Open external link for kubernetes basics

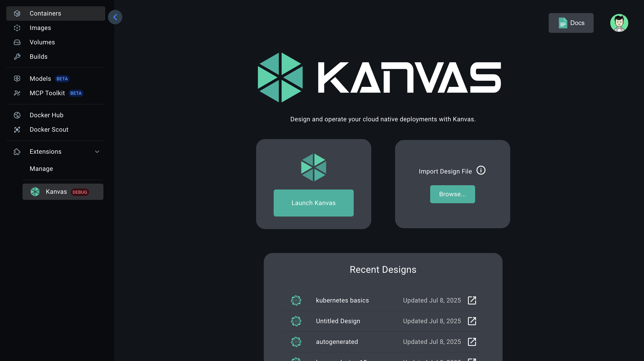pyautogui.click(x=472, y=300)
